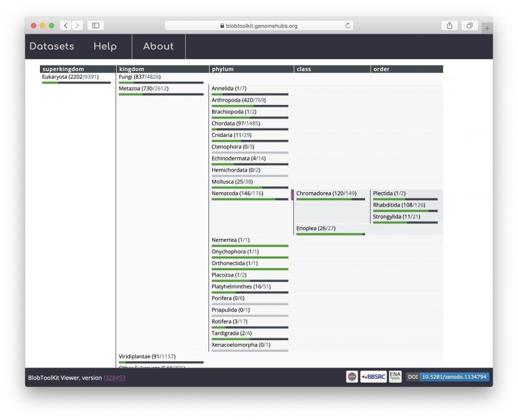Expand Platyhelminthes (16/51) phylum
518x420 pixels.
[241, 286]
